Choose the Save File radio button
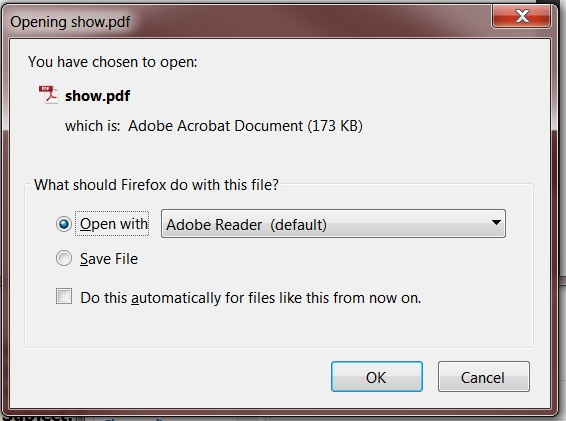Viewport: 566px width, 421px height. coord(64,258)
